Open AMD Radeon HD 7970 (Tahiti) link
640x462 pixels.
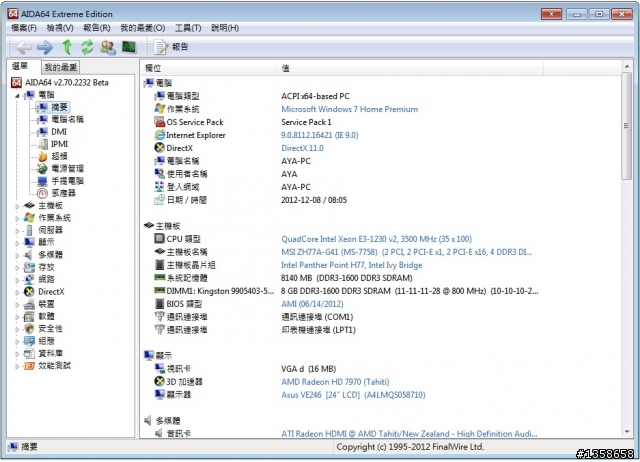335,382
